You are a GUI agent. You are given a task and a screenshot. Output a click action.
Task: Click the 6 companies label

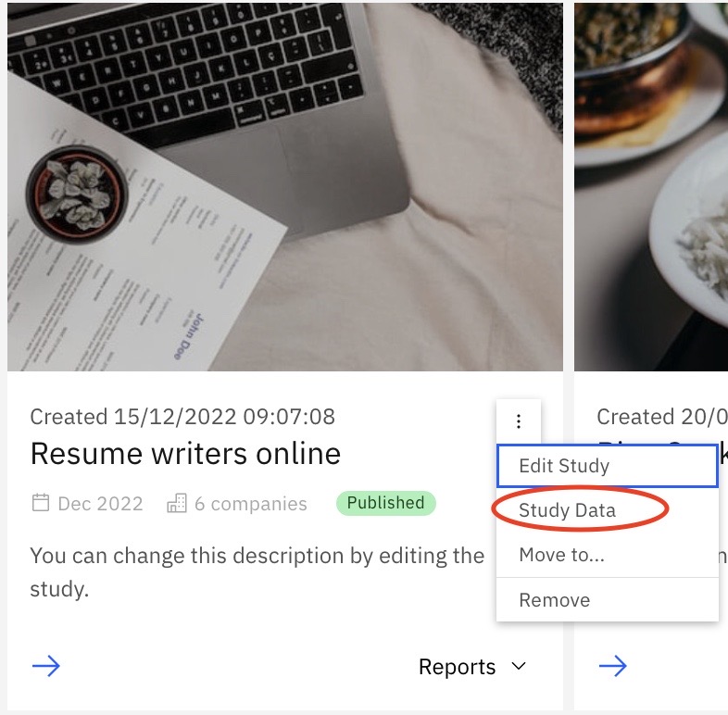click(x=251, y=504)
